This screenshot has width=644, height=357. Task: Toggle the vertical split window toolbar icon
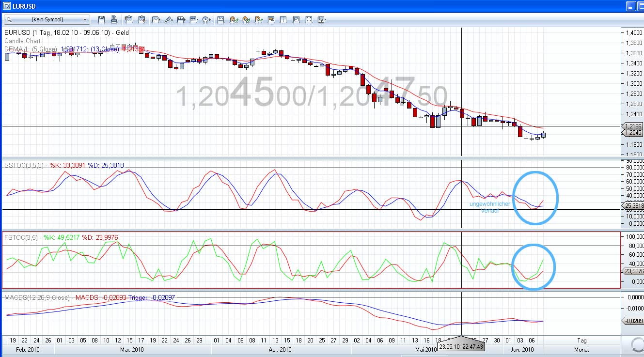click(283, 19)
